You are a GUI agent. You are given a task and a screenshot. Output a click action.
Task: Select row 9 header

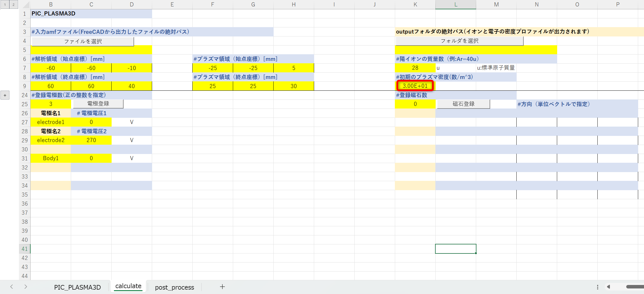[x=25, y=86]
